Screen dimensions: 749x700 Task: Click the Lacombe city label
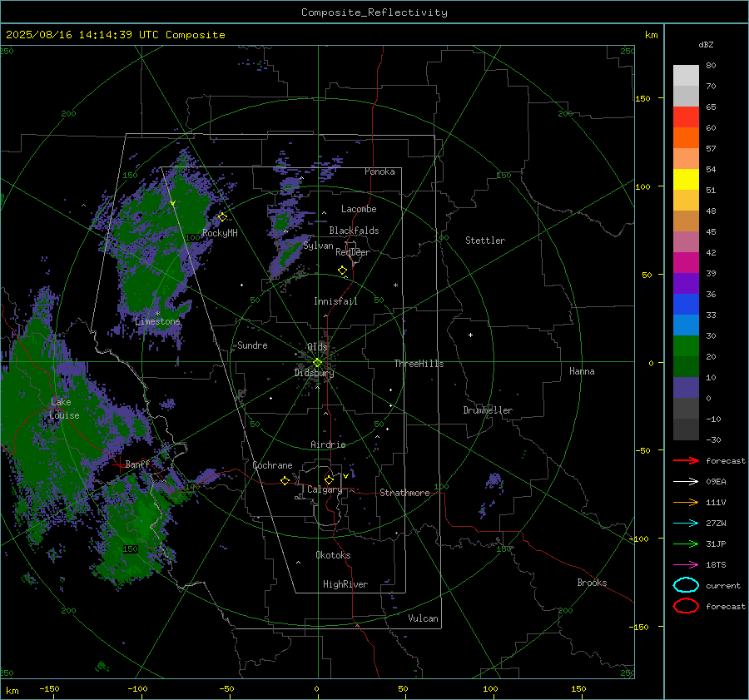359,209
